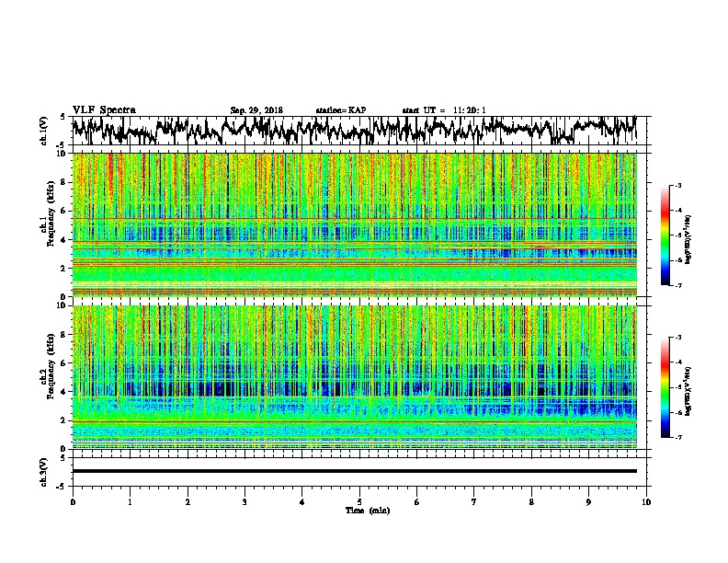Click the time axis tick label "5"
This screenshot has width=728, height=563.
click(359, 502)
